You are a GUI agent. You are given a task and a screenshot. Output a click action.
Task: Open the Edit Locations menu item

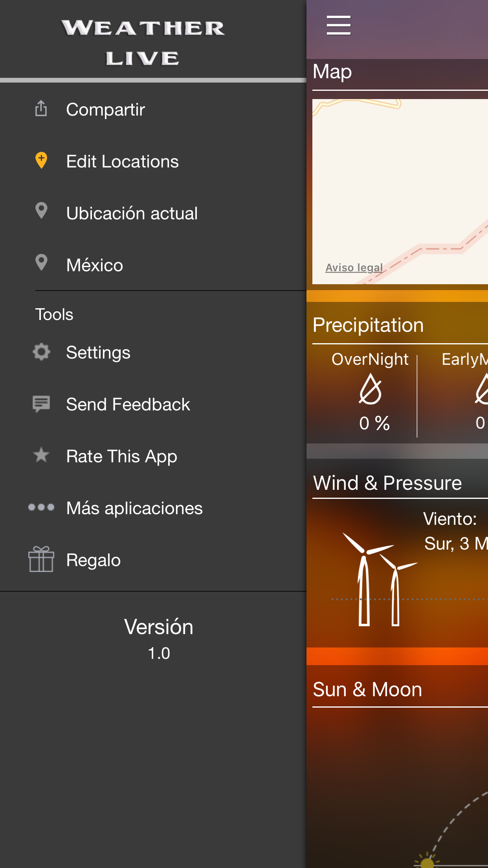pos(122,162)
